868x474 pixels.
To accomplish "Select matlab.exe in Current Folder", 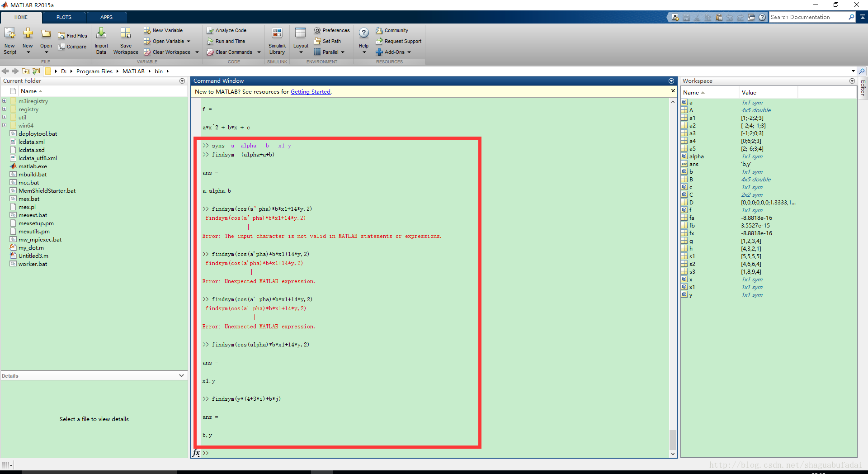I will pos(33,166).
